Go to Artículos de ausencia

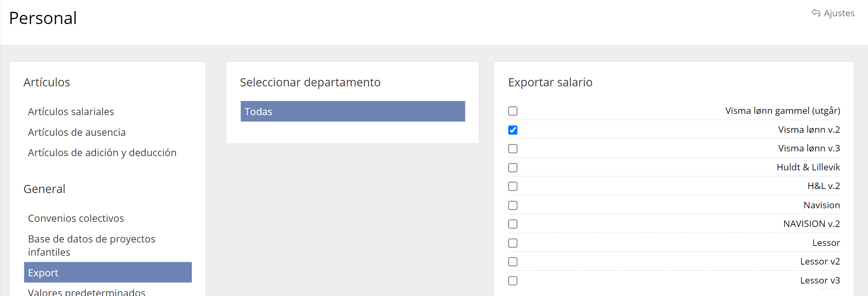coord(77,132)
